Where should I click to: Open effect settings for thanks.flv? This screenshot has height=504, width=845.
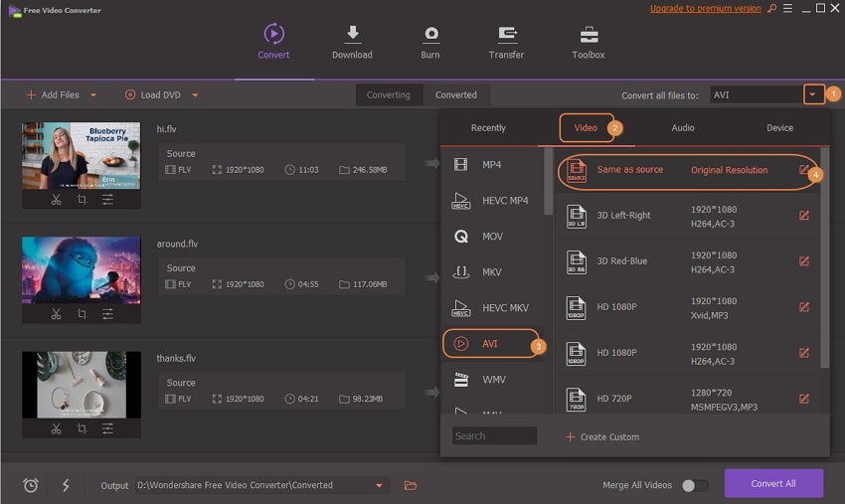(x=107, y=428)
